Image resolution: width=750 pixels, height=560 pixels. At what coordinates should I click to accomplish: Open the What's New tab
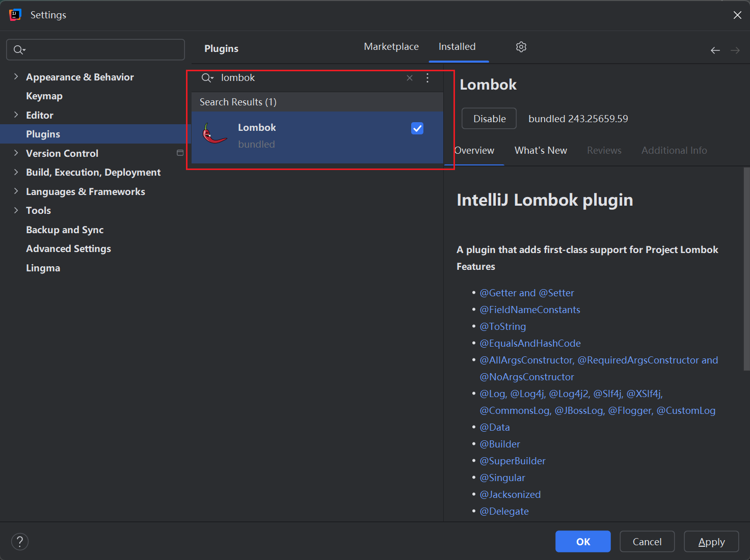tap(541, 151)
